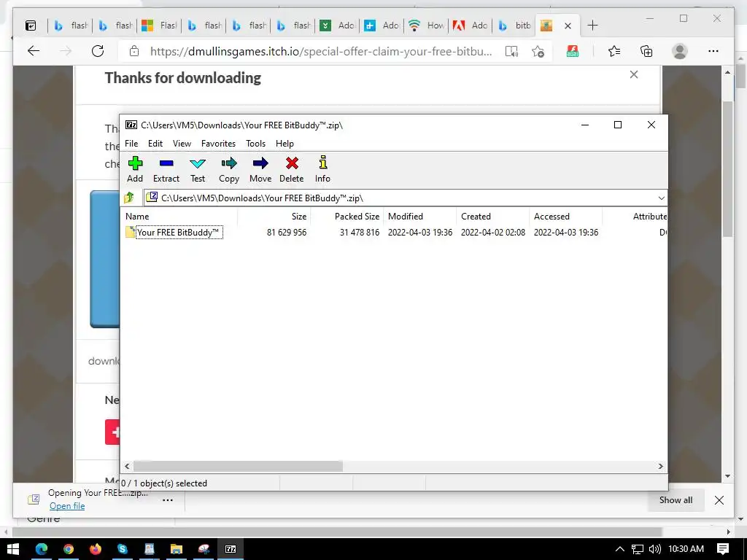Open the View menu in 7-Zip
747x560 pixels.
tap(182, 144)
